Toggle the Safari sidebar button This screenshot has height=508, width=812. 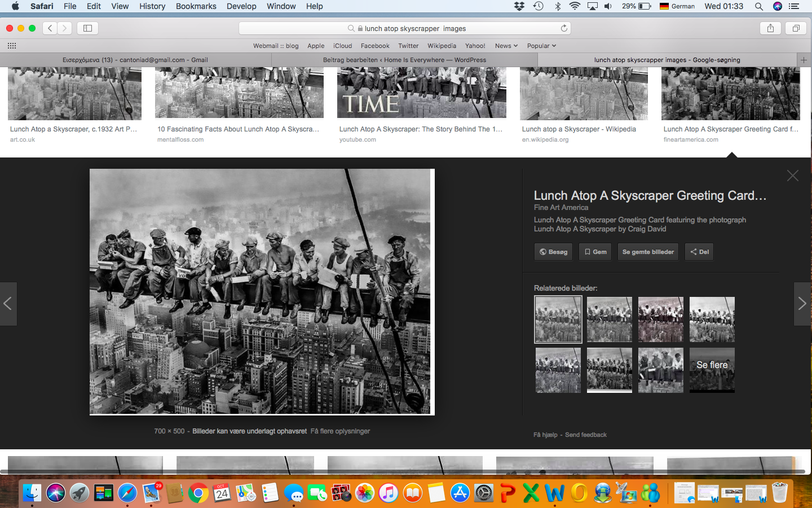87,28
